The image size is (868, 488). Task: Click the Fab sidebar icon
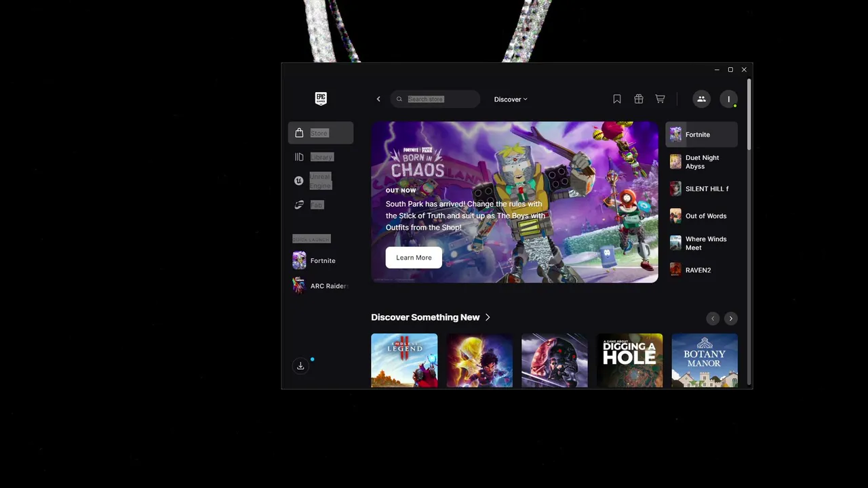coord(299,205)
